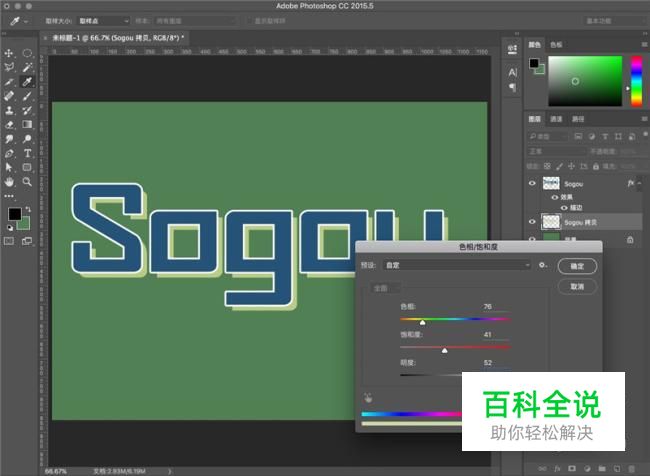Change screen mode icon in toolbox
650x476 pixels.
coord(27,241)
